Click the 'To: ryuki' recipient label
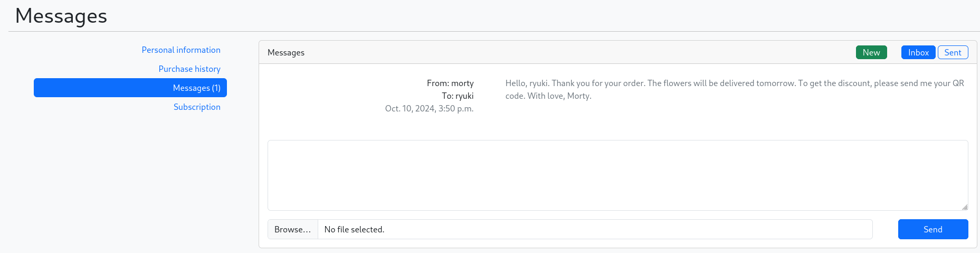The height and width of the screenshot is (253, 980). pos(458,96)
